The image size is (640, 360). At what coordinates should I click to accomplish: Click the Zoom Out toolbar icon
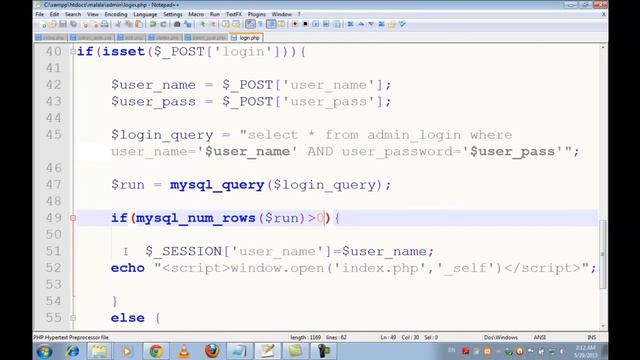(x=213, y=24)
